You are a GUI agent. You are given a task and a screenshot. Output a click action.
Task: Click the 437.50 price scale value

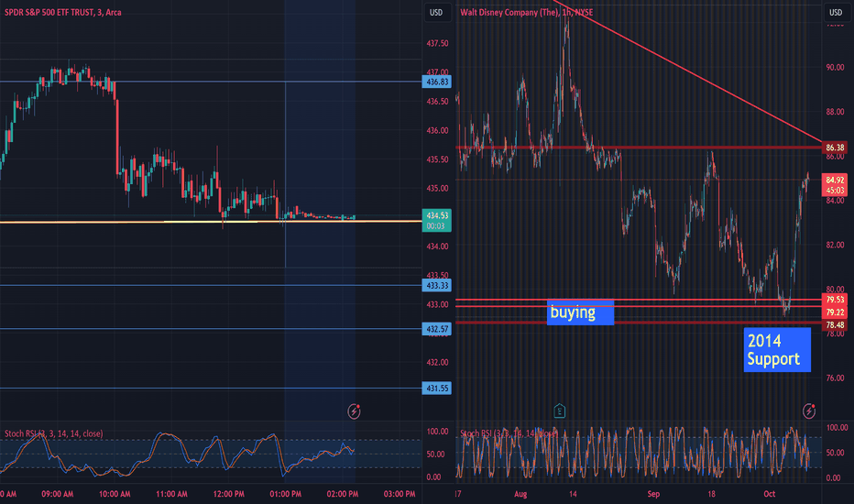click(437, 43)
